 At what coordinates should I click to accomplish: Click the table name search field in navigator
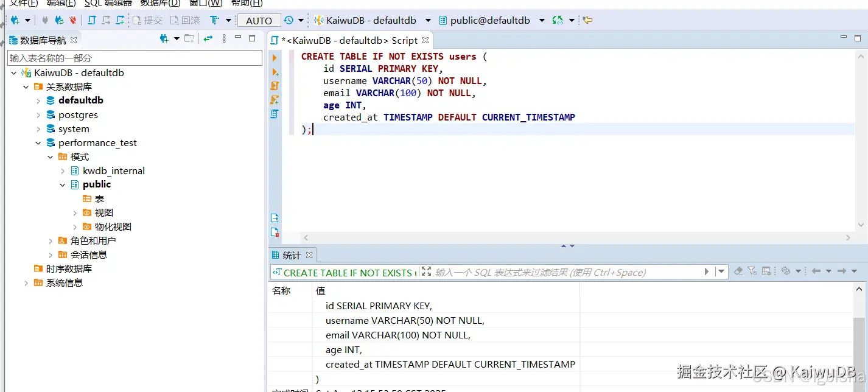(135, 58)
